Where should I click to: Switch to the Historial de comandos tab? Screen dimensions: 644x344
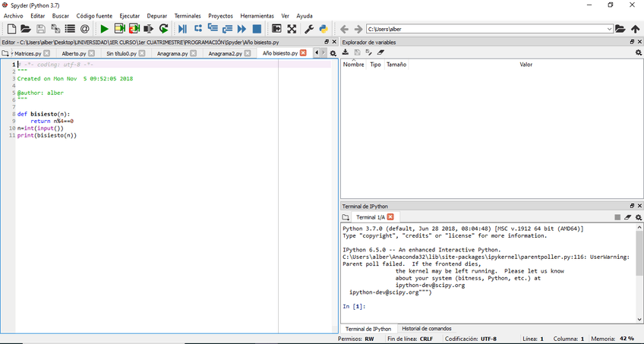(427, 329)
